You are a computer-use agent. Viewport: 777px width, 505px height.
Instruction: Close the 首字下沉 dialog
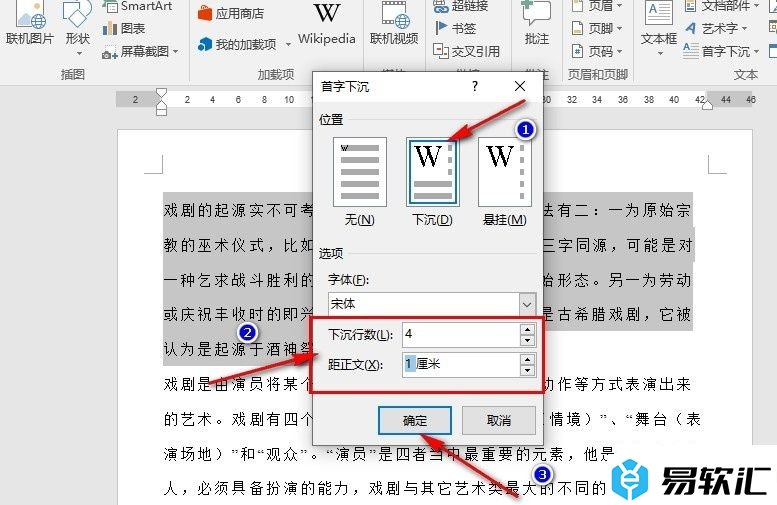pyautogui.click(x=520, y=87)
